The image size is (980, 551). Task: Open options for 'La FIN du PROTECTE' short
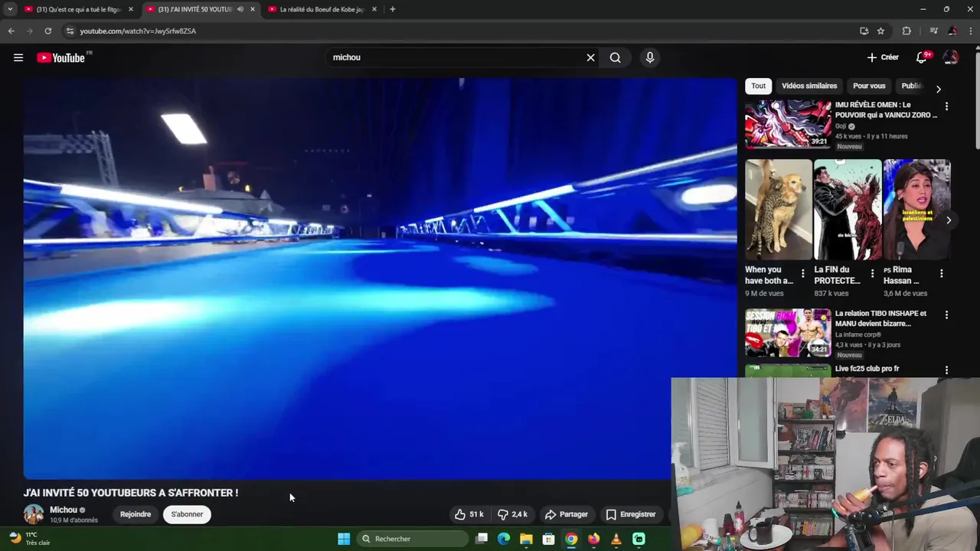(x=872, y=273)
